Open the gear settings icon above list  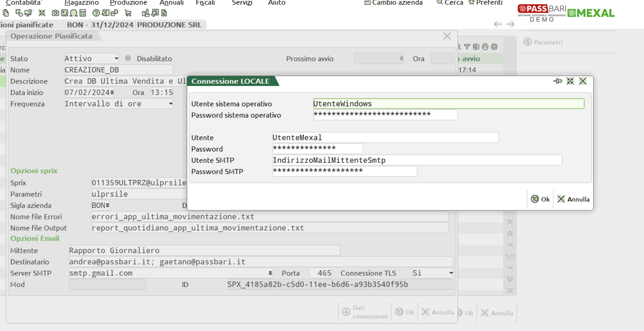pos(495,47)
